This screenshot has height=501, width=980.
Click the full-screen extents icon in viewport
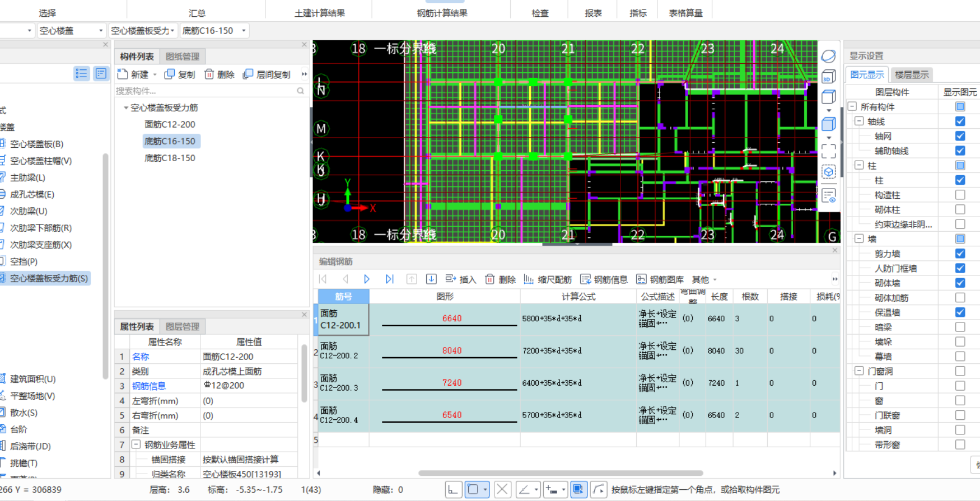click(x=829, y=151)
